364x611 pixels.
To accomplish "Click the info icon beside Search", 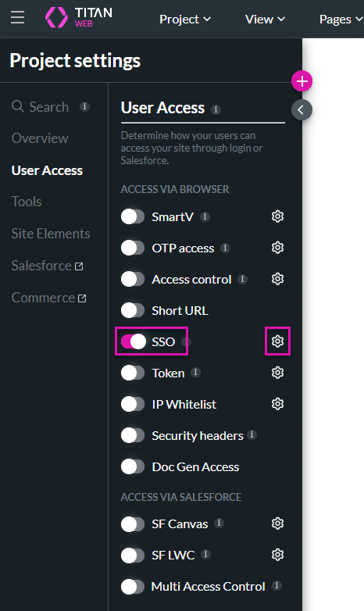I will (x=84, y=106).
